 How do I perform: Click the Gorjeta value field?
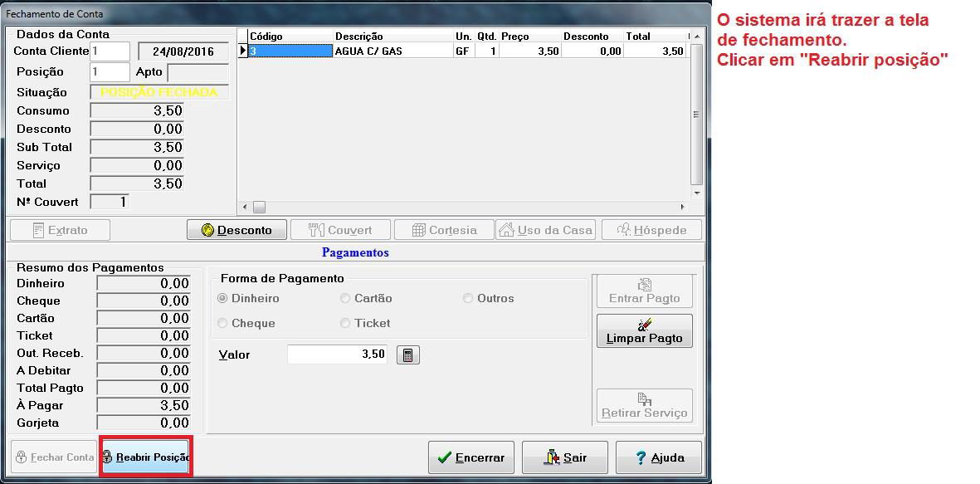[143, 423]
